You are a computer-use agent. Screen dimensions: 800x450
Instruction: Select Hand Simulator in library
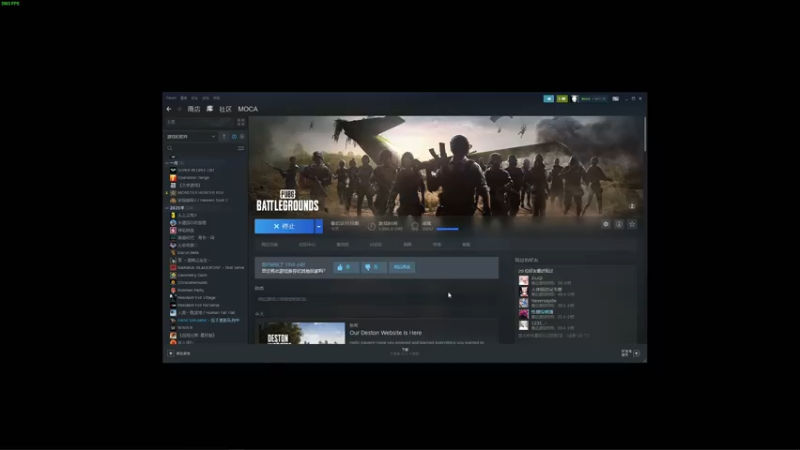[x=208, y=320]
